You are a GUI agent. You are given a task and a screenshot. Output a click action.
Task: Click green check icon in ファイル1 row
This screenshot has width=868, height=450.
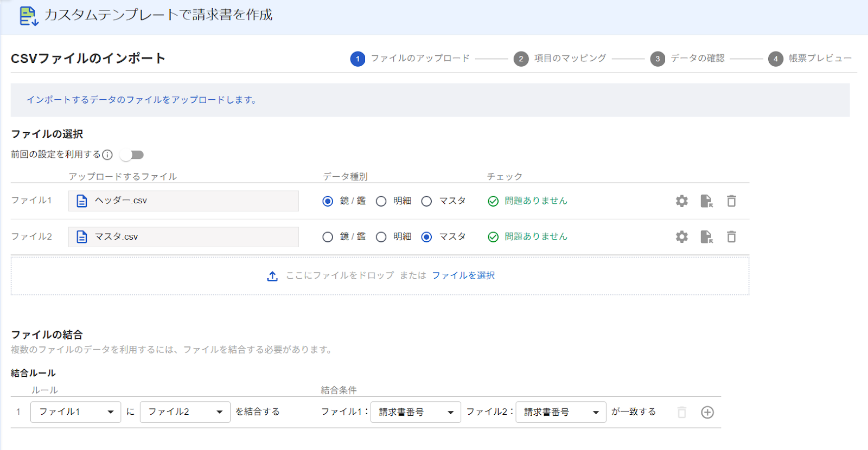click(x=493, y=202)
